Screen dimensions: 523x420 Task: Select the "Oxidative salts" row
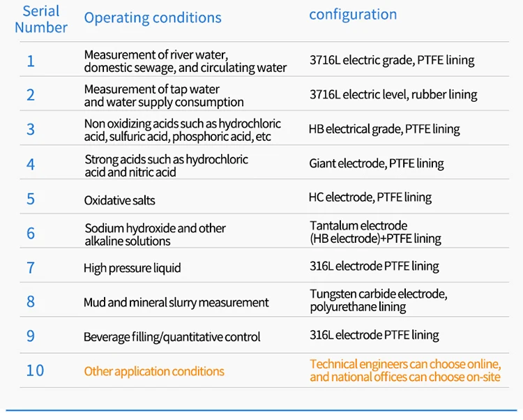(x=119, y=200)
